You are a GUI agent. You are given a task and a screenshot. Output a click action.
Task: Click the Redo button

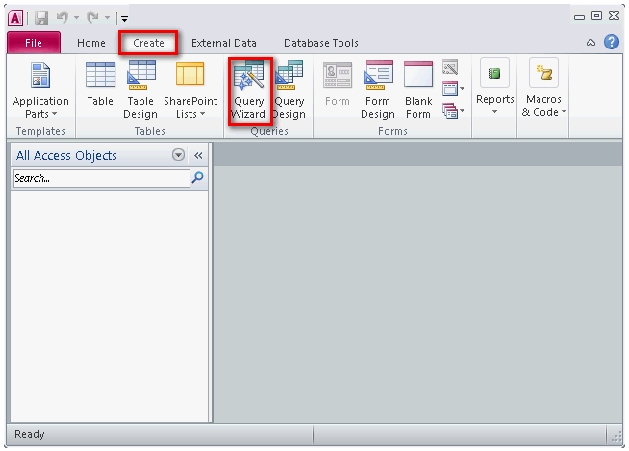tap(93, 17)
